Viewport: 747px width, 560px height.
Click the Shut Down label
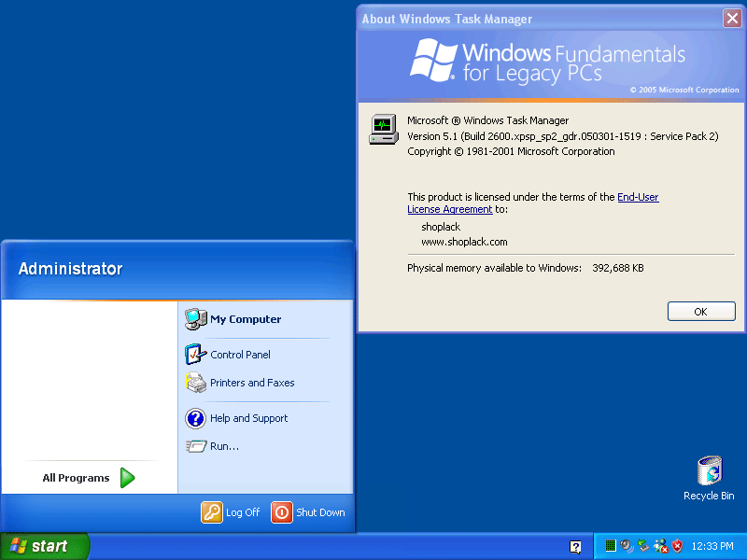click(x=320, y=512)
